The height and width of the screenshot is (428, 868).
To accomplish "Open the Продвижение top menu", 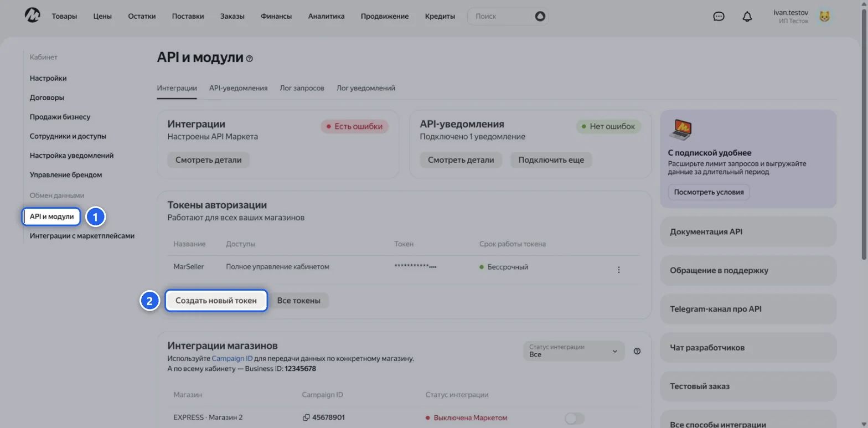I will pyautogui.click(x=385, y=16).
